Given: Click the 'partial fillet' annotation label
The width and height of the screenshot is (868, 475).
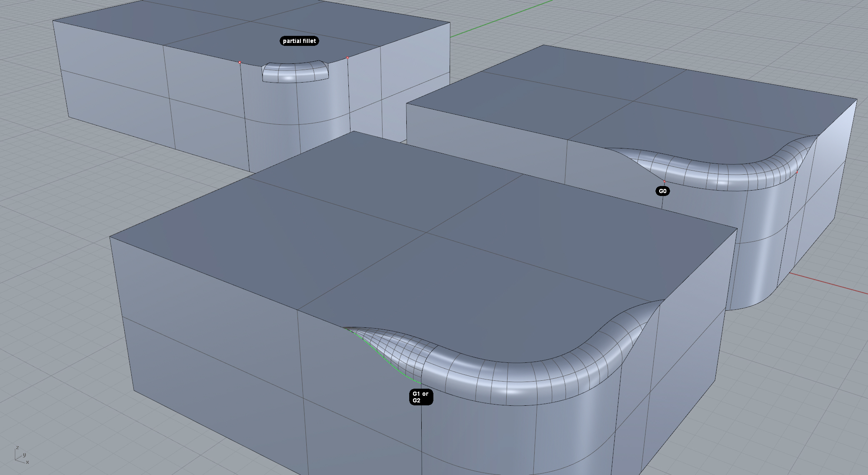Looking at the screenshot, I should click(299, 41).
